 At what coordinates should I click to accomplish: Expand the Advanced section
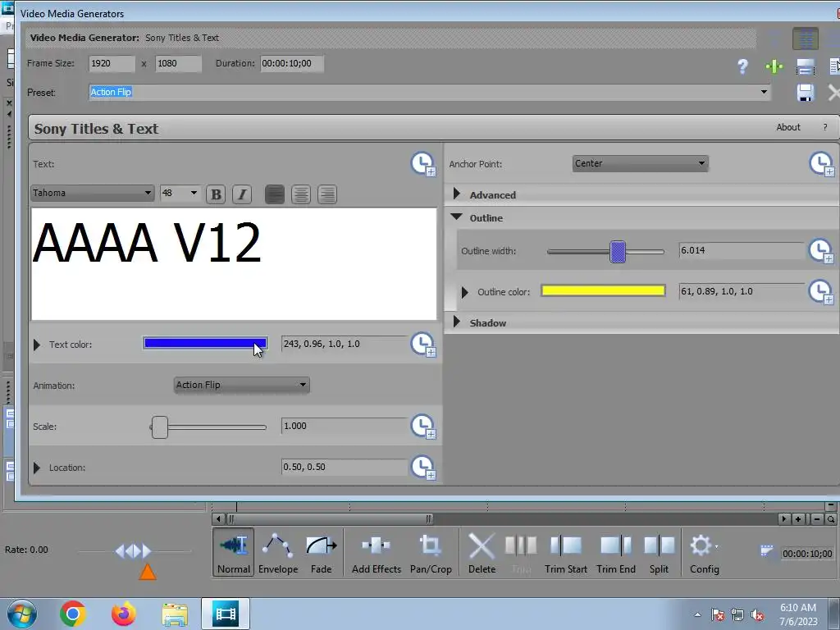pyautogui.click(x=456, y=194)
